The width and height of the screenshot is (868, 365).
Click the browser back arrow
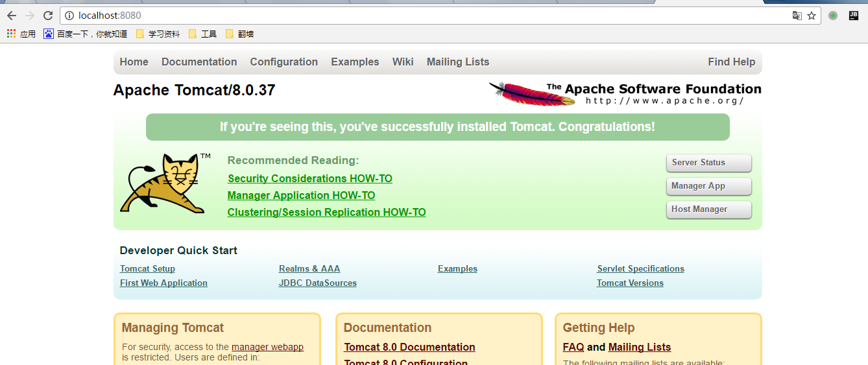[11, 16]
